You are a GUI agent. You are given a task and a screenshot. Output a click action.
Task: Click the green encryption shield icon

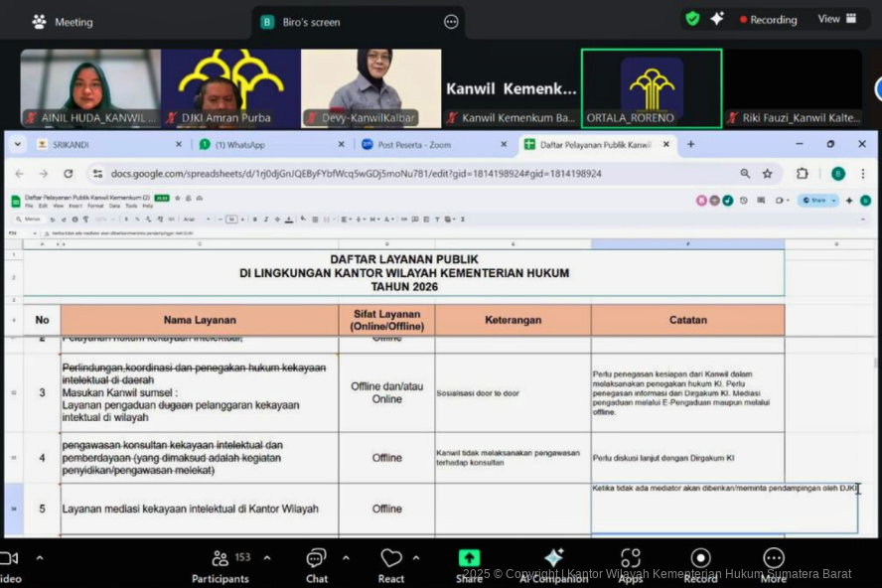coord(692,19)
